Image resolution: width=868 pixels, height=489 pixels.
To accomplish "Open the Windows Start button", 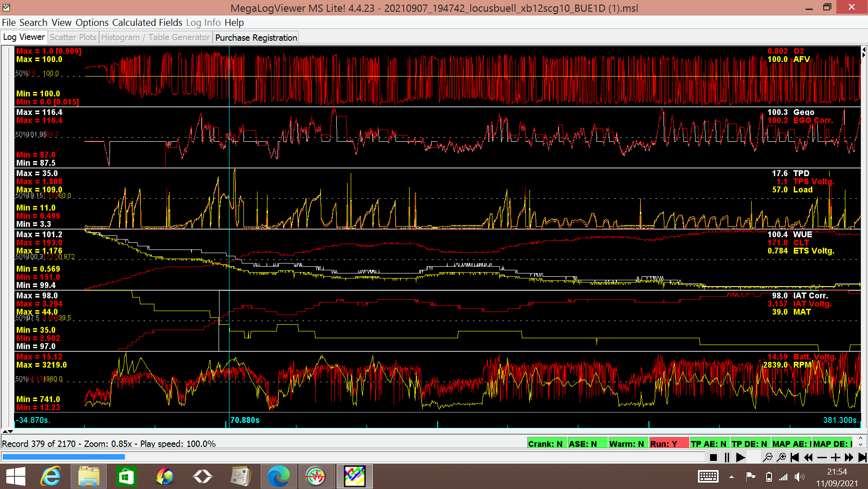I will coord(16,476).
